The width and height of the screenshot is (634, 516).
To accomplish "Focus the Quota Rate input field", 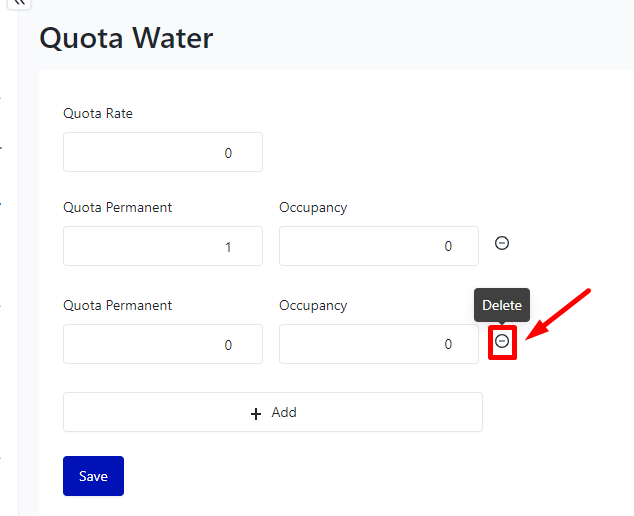I will click(163, 153).
